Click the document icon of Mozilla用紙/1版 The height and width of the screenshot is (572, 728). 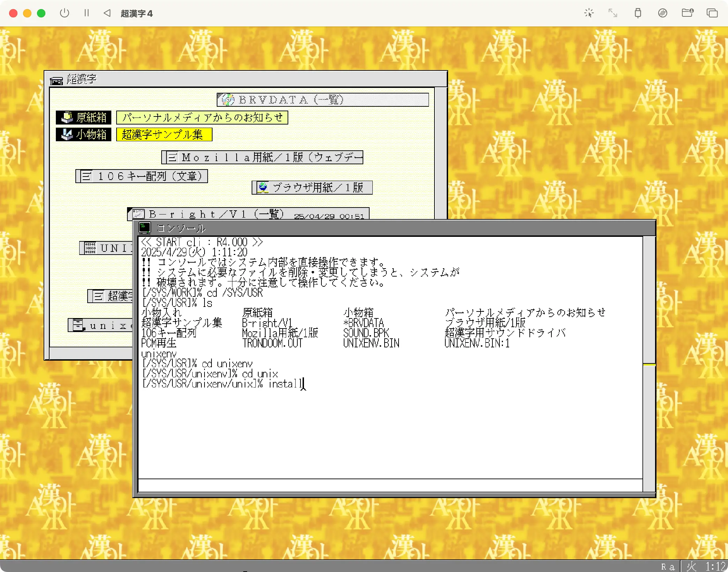click(172, 157)
